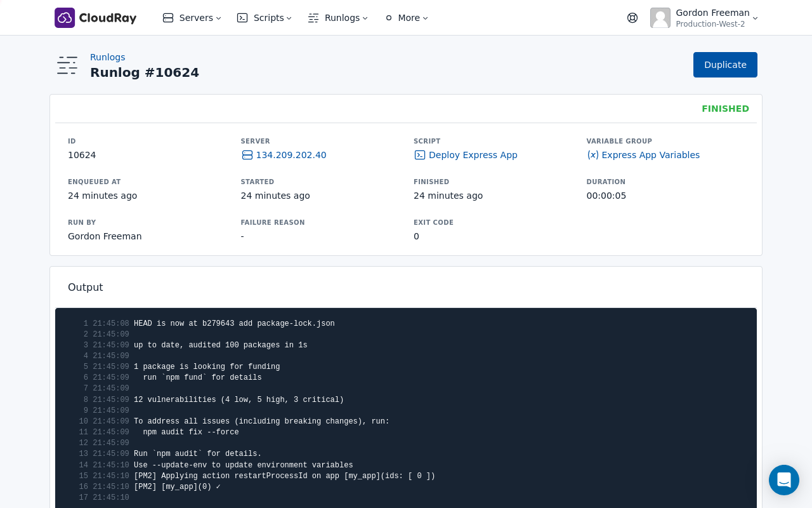Viewport: 812px width, 508px height.
Task: Select the server icon beside Servers nav item
Action: click(167, 18)
